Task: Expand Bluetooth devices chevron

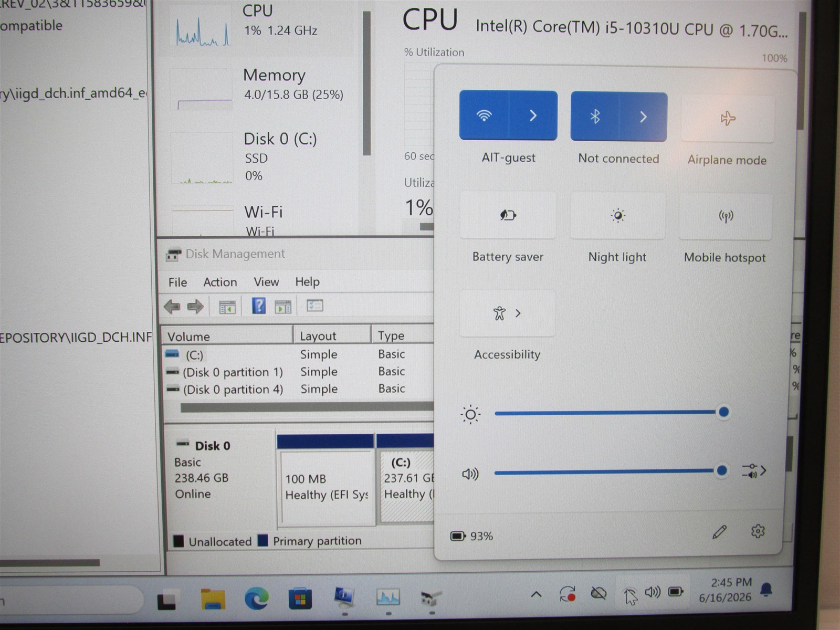Action: pyautogui.click(x=643, y=117)
